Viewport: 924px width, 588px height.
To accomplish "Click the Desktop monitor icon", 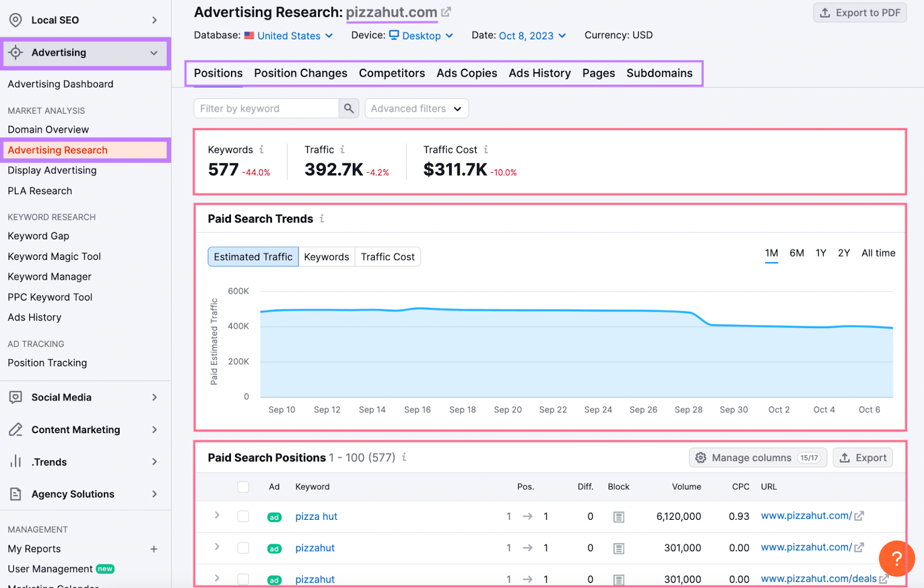I will tap(394, 35).
